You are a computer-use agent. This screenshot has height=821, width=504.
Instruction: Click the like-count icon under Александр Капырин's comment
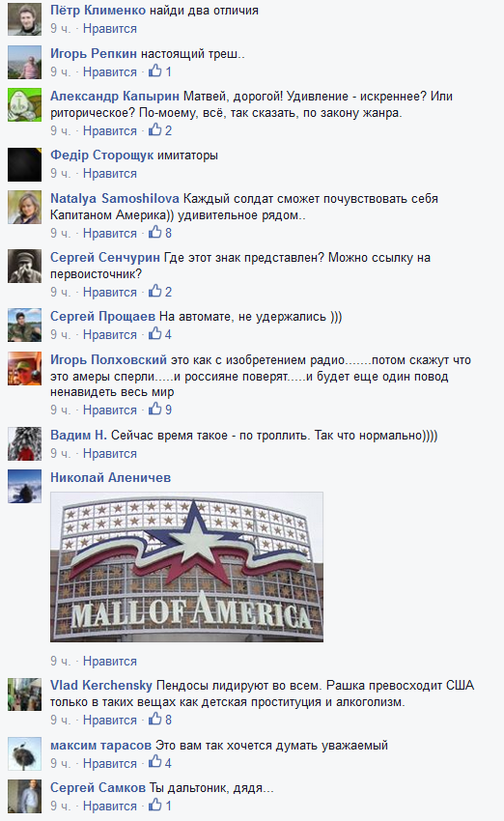(154, 129)
